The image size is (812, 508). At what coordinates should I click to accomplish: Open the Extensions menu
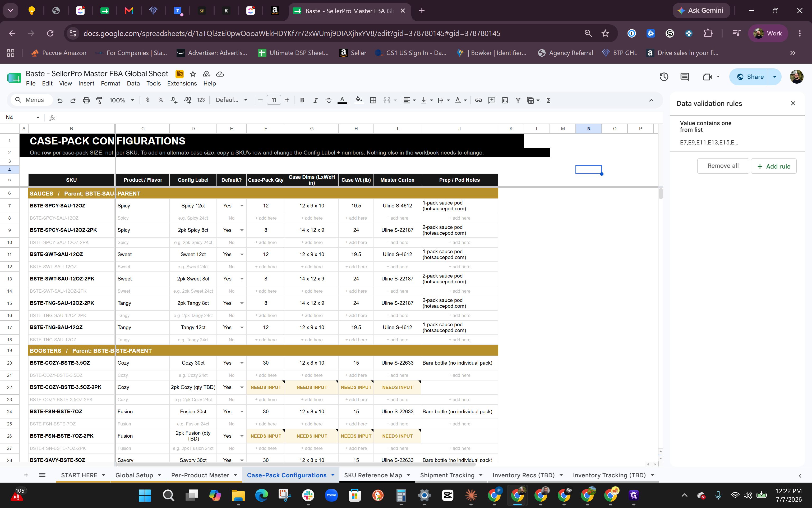pos(182,84)
